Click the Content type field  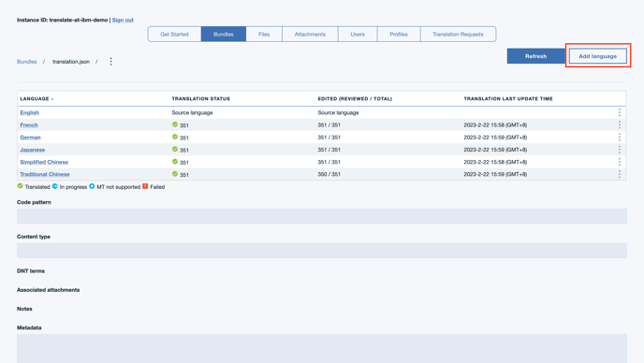pyautogui.click(x=322, y=251)
